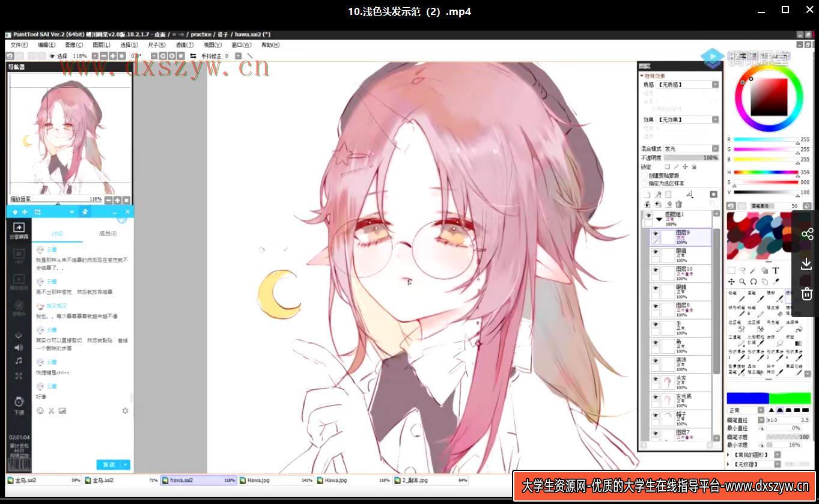Screen dimensions: 819x504
Task: Open the 质感 texture dropdown
Action: (x=715, y=85)
